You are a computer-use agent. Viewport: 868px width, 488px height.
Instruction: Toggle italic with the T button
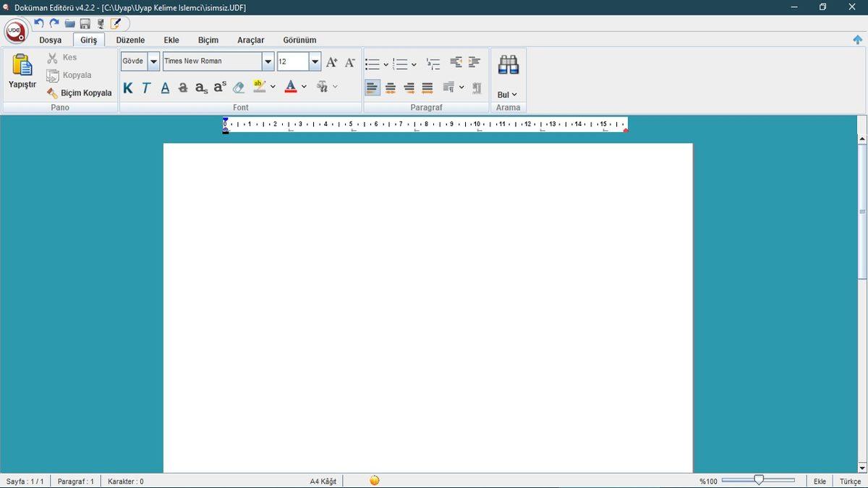pyautogui.click(x=146, y=87)
